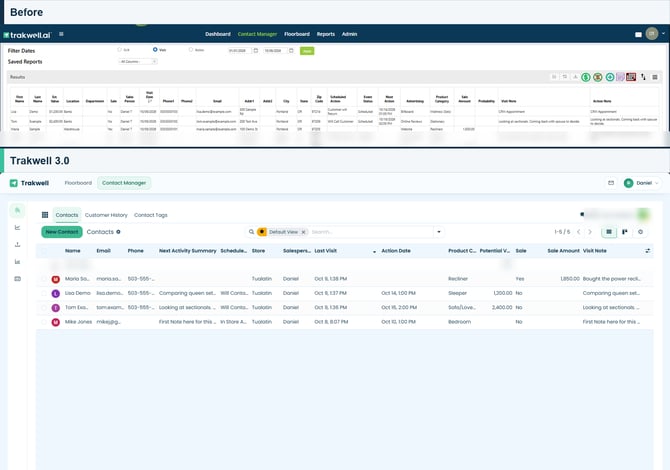Click the apps grid icon beside the Contacts tab
This screenshot has height=470, width=670.
point(45,215)
